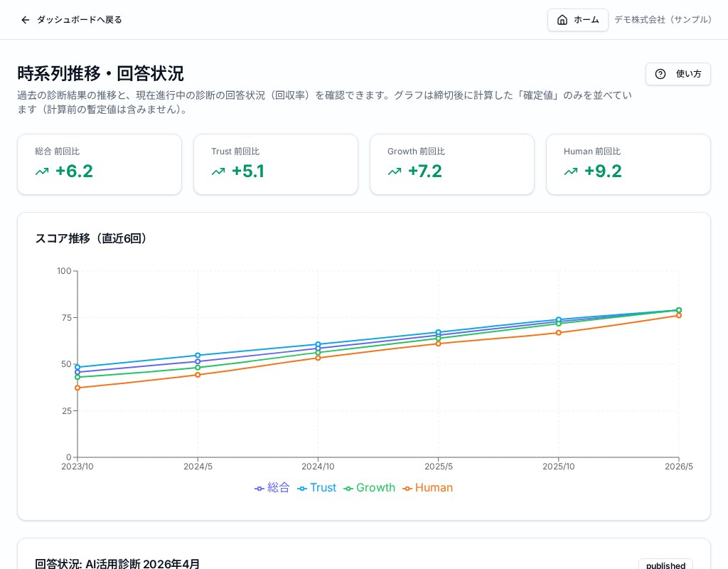The image size is (728, 569).
Task: Toggle the 総合 series in chart legend
Action: pyautogui.click(x=272, y=488)
